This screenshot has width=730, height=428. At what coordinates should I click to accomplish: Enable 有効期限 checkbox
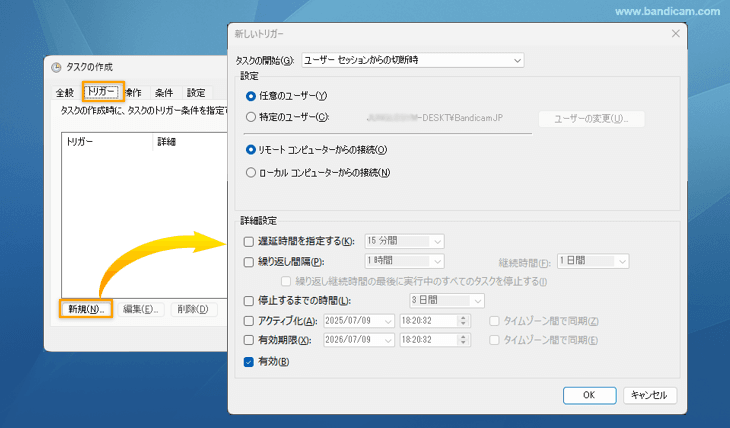[249, 340]
